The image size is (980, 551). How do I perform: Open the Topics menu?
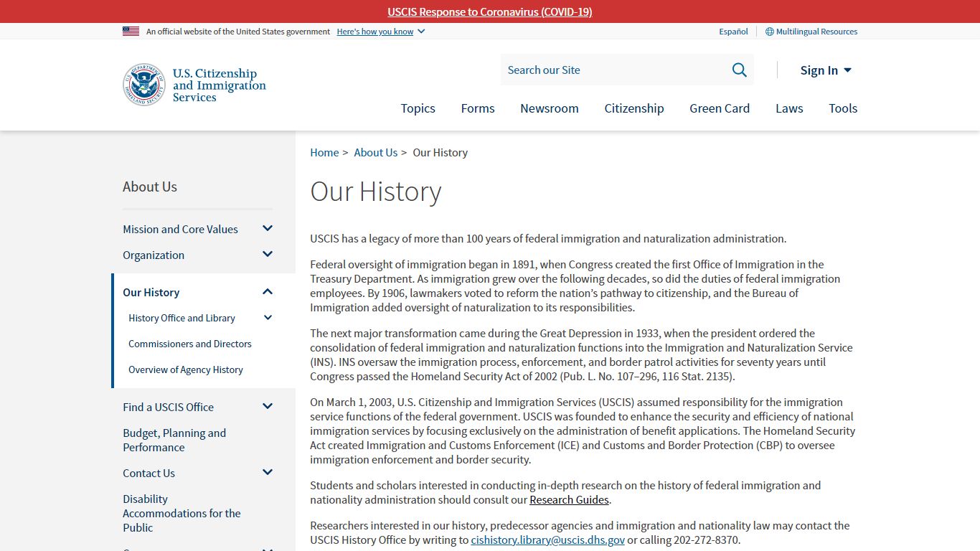pyautogui.click(x=418, y=108)
